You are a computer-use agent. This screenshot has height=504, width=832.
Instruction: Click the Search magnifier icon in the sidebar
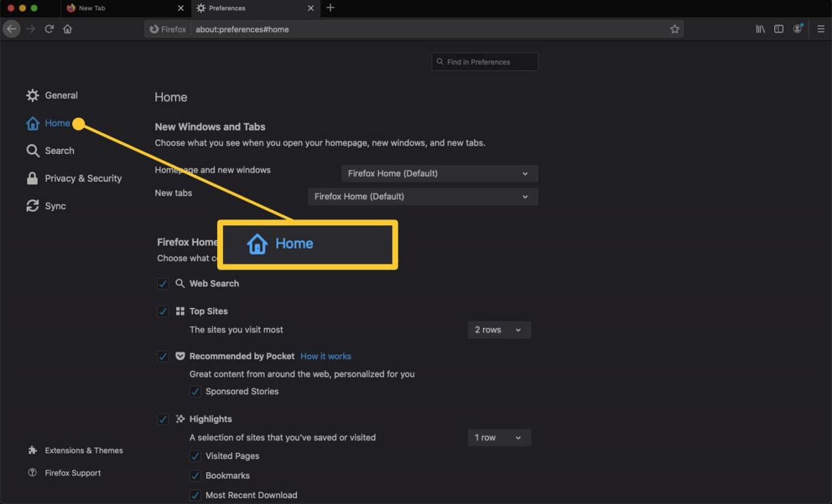(x=32, y=151)
